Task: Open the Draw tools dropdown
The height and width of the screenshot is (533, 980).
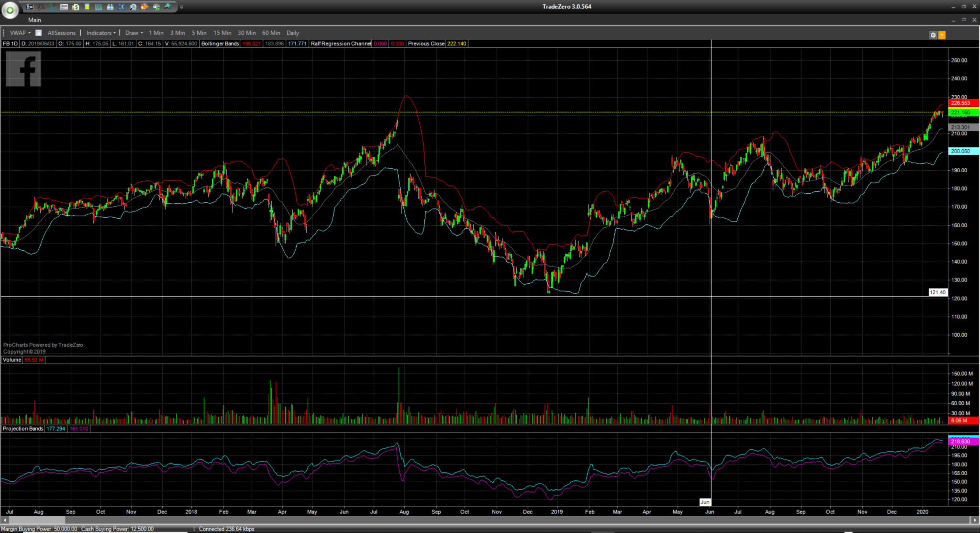Action: click(x=134, y=33)
